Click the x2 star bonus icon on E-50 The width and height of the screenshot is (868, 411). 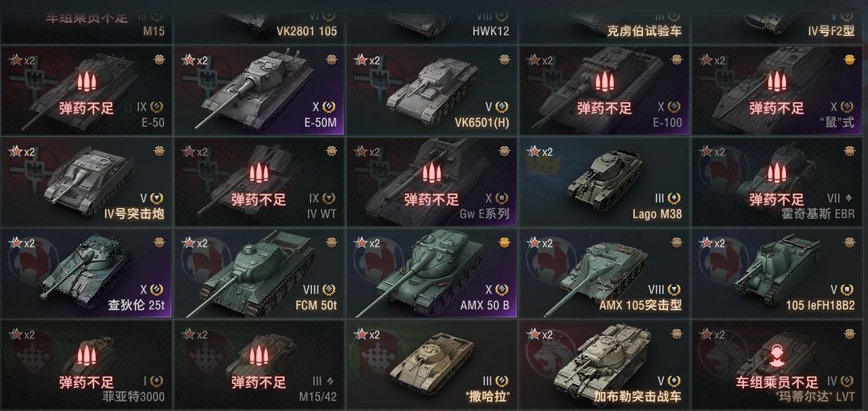click(23, 60)
